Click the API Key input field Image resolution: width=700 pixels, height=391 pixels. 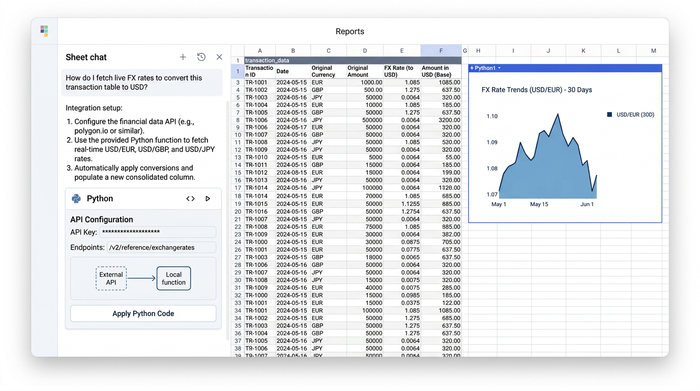[x=158, y=232]
